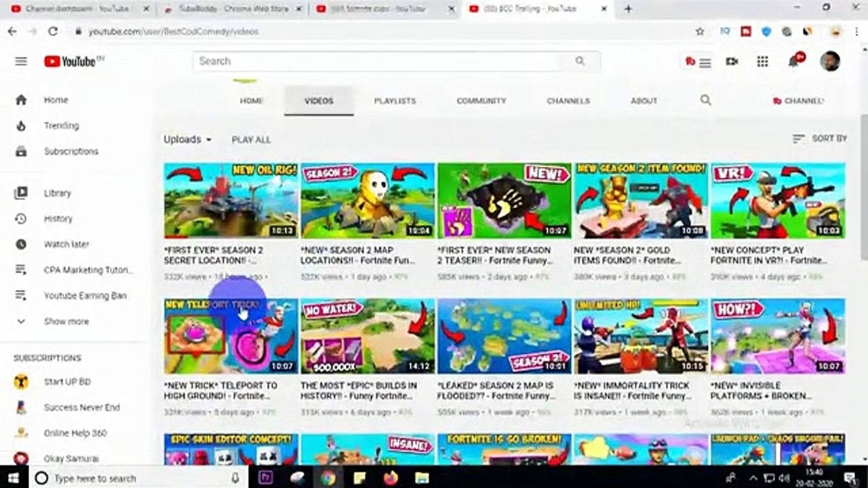Viewport: 868px width, 488px height.
Task: Open File Explorer in taskbar
Action: pyautogui.click(x=422, y=478)
